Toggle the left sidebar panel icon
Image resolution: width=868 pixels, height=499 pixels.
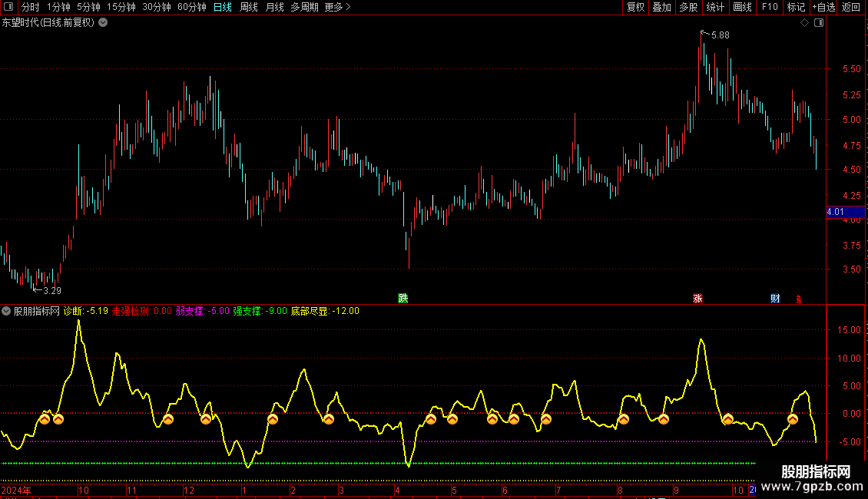click(x=8, y=8)
